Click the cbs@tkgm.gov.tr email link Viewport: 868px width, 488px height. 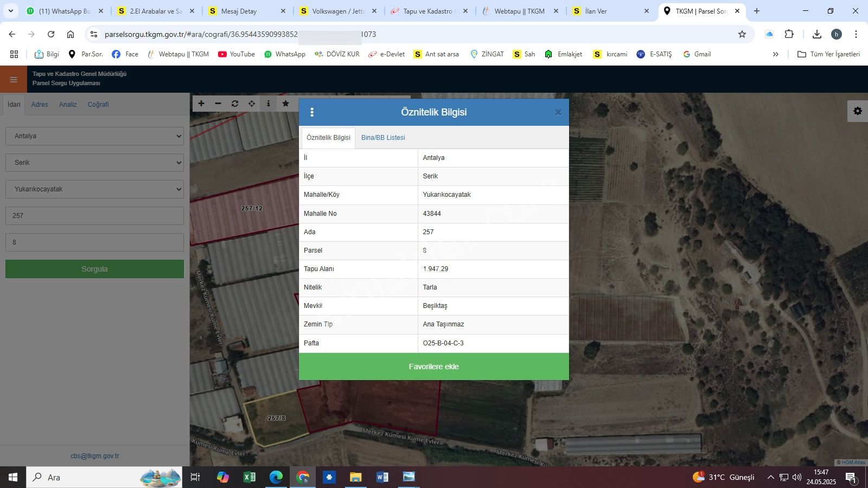click(x=94, y=456)
